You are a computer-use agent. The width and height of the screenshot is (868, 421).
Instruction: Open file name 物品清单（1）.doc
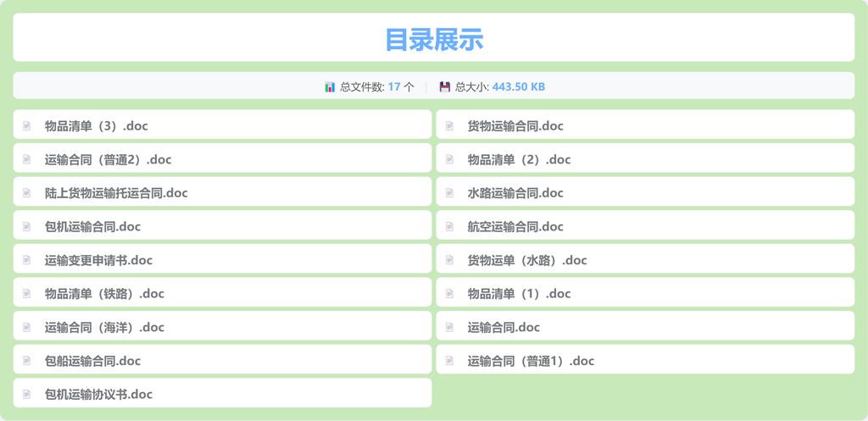point(520,294)
